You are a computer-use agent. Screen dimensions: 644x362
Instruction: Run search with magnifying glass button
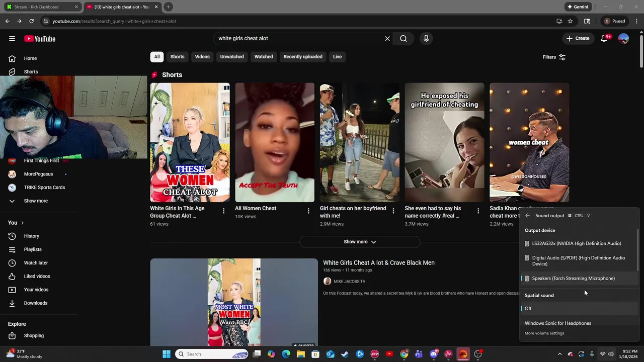[404, 39]
